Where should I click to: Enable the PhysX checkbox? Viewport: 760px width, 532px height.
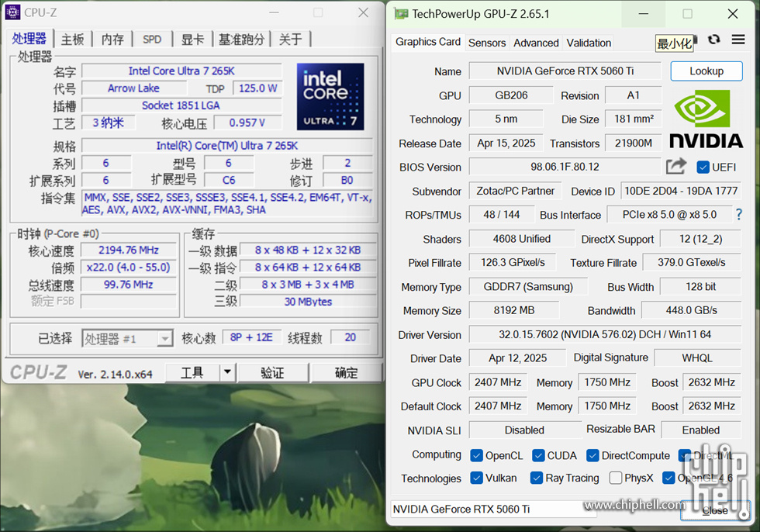[x=616, y=478]
